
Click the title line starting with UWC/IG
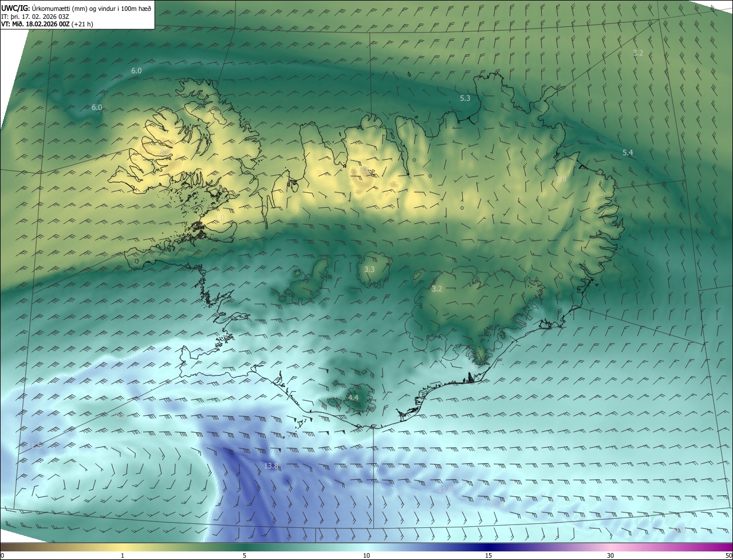click(x=76, y=7)
